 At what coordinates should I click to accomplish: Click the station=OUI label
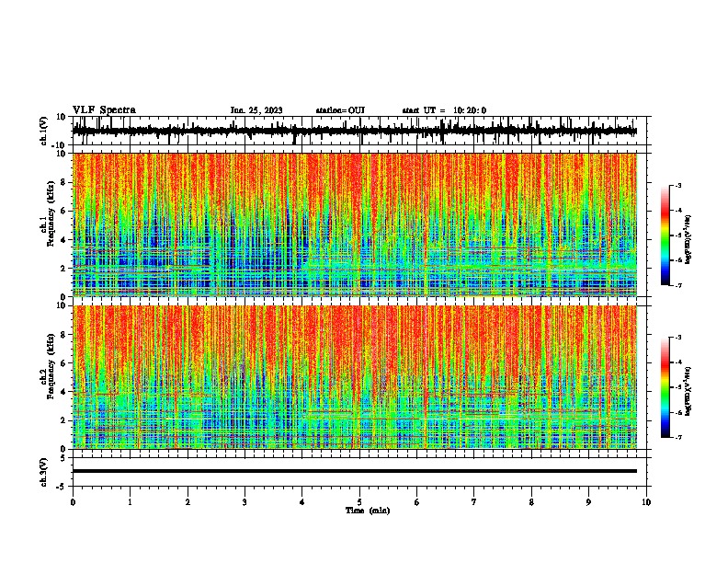[x=340, y=110]
